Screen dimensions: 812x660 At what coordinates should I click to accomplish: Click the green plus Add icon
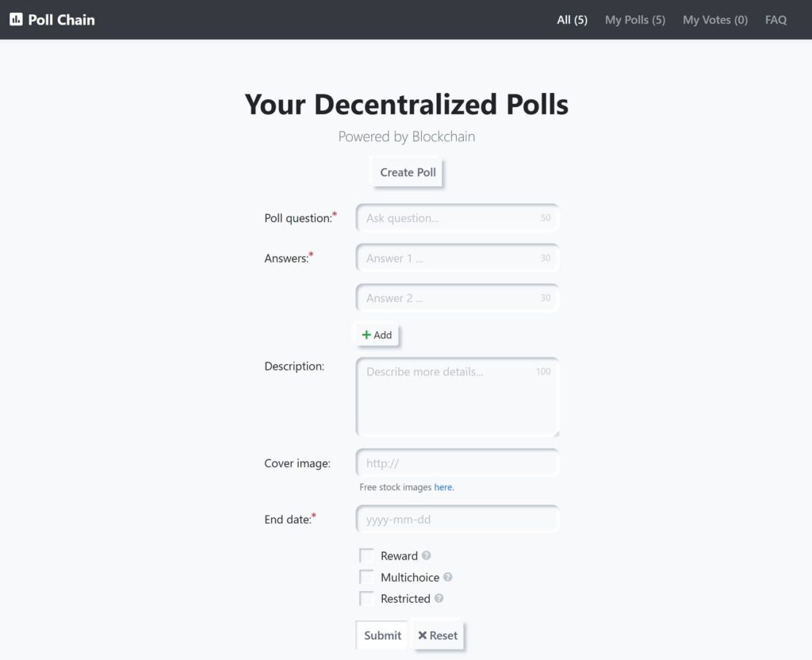coord(366,335)
